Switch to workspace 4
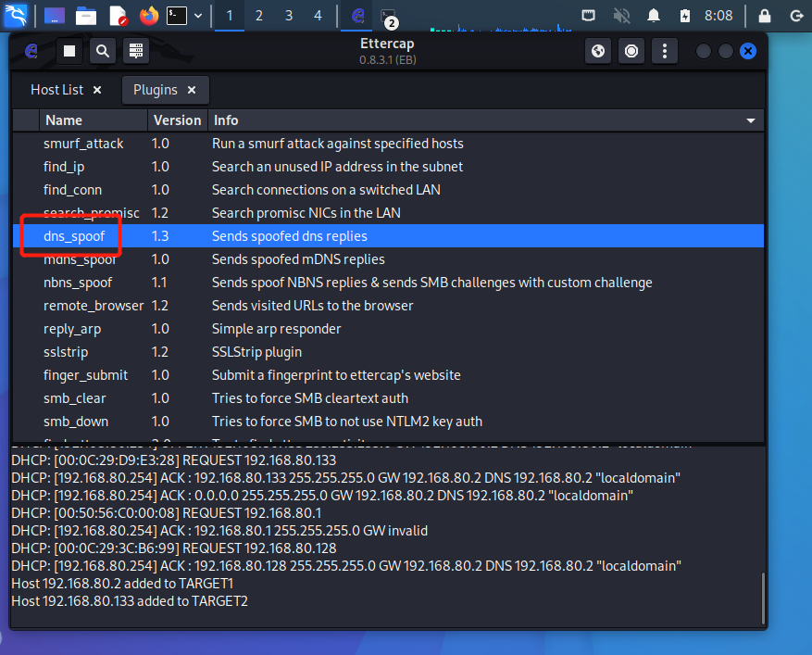The height and width of the screenshot is (655, 812). point(318,16)
